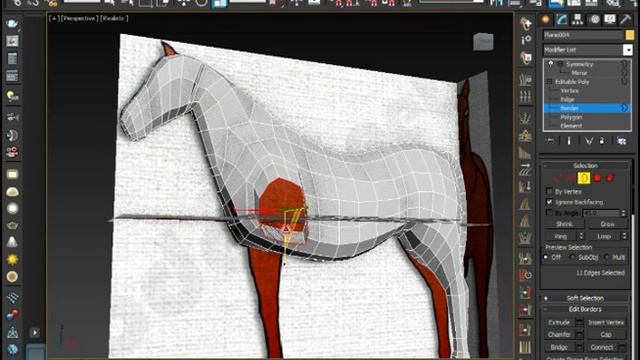The height and width of the screenshot is (360, 640).
Task: Toggle the Symmetry modifier lightbulb
Action: coord(551,64)
